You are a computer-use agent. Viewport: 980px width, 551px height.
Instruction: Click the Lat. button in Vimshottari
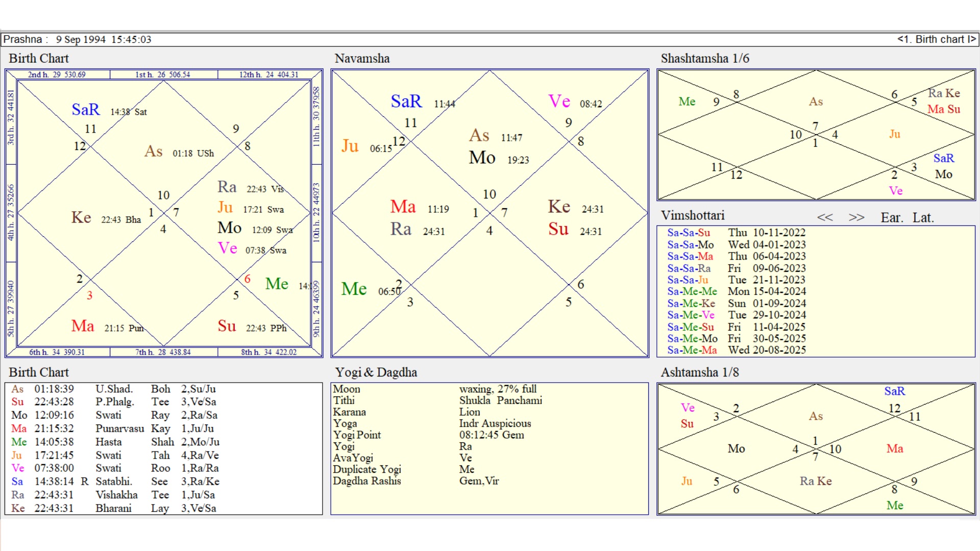pyautogui.click(x=923, y=218)
